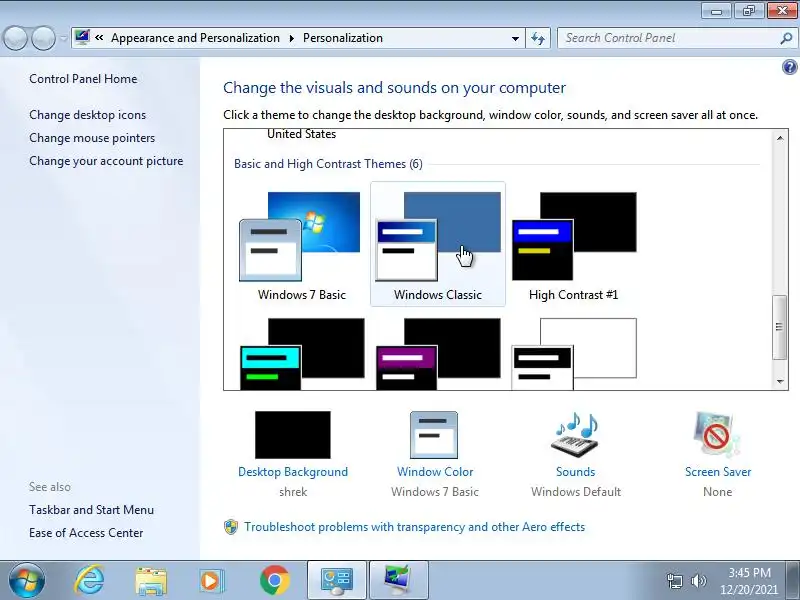This screenshot has height=600, width=800.
Task: Click the Window Color link
Action: 435,472
